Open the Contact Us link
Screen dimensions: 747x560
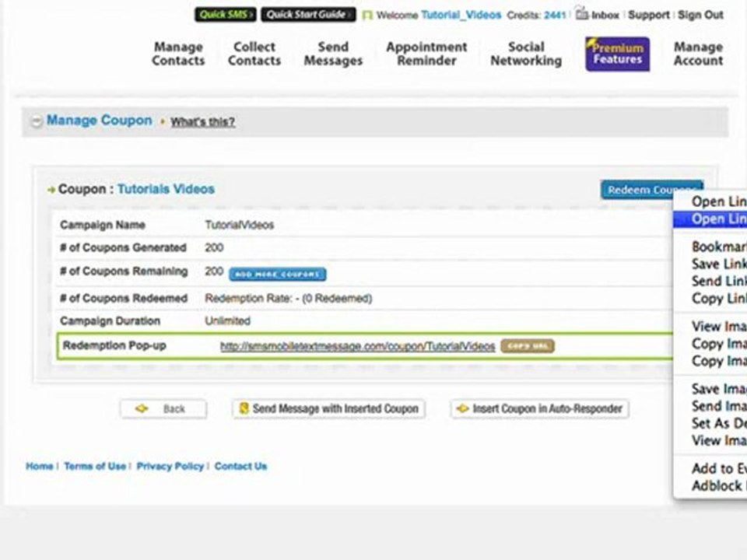(240, 466)
